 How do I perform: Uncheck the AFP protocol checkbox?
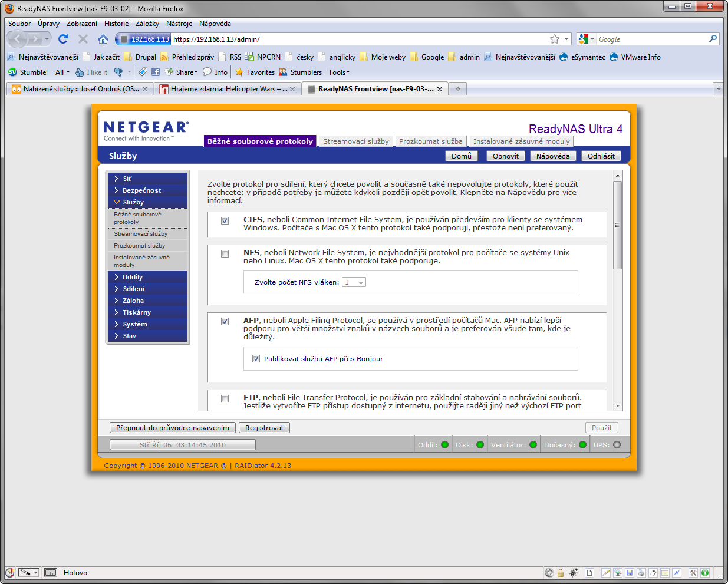click(x=225, y=321)
